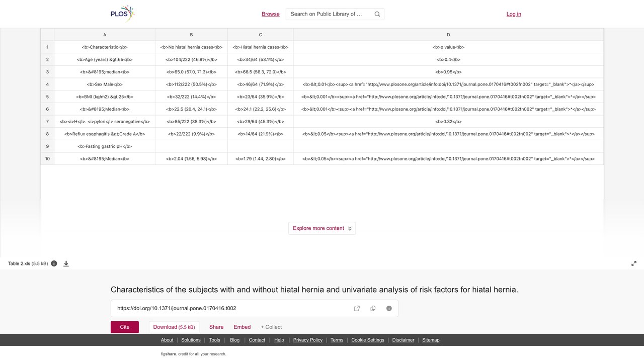Show DOI information icon
The image size is (644, 362).
pyautogui.click(x=389, y=308)
